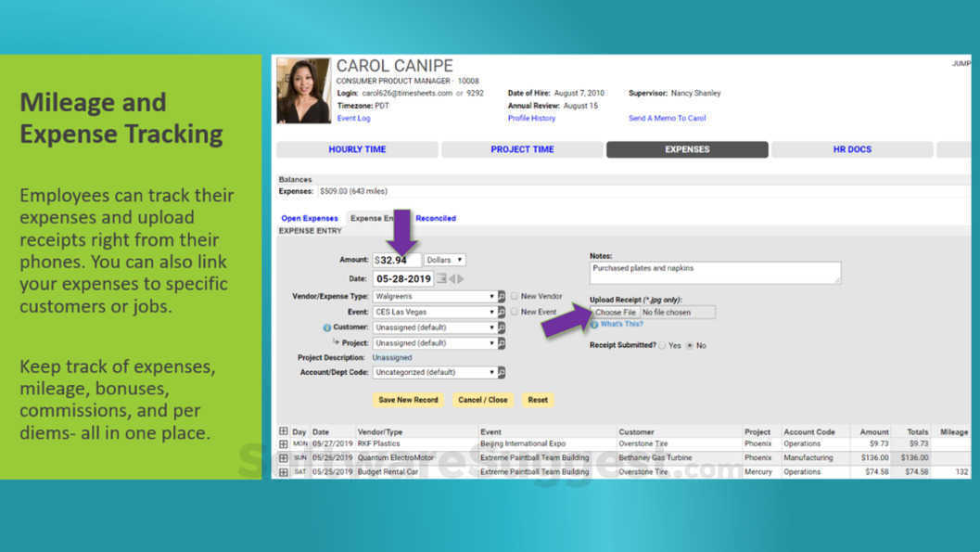
Task: Click the jump icon beside Vendor/Expense Type dropdown
Action: 502,295
